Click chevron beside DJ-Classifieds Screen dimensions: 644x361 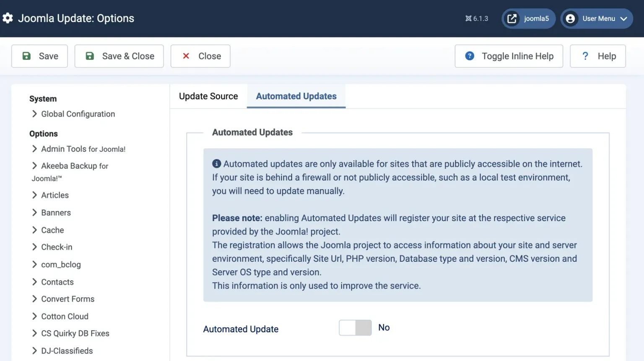pos(34,351)
